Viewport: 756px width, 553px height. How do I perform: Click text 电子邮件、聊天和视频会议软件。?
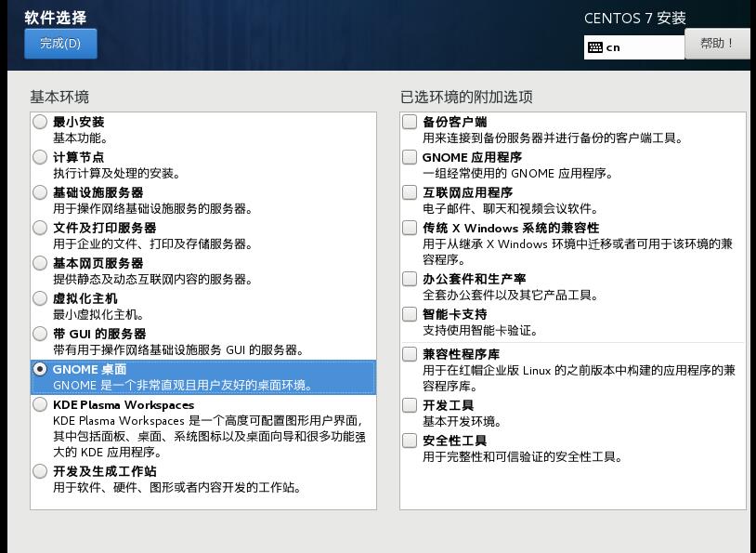(x=510, y=208)
